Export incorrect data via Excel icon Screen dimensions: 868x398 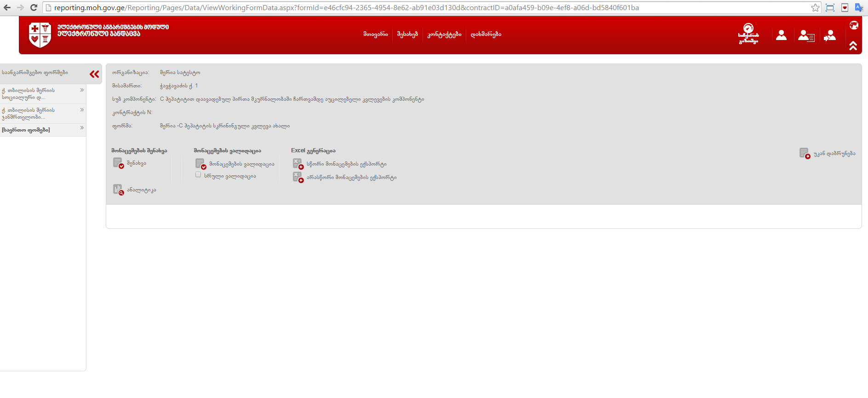pos(298,177)
